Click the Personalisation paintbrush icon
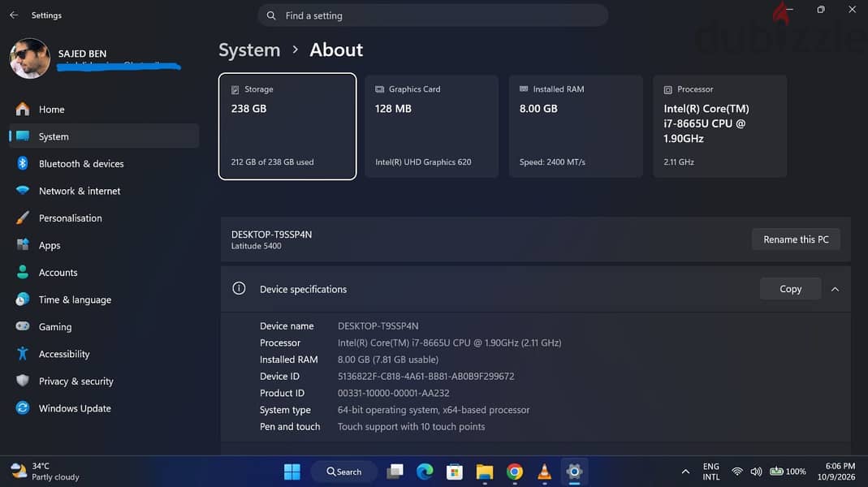The image size is (868, 487). click(x=23, y=218)
